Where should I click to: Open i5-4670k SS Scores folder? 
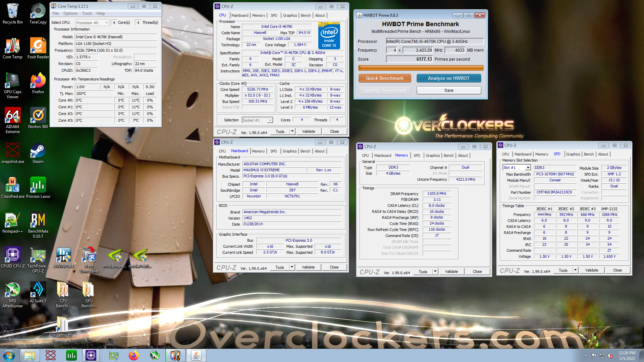63,329
